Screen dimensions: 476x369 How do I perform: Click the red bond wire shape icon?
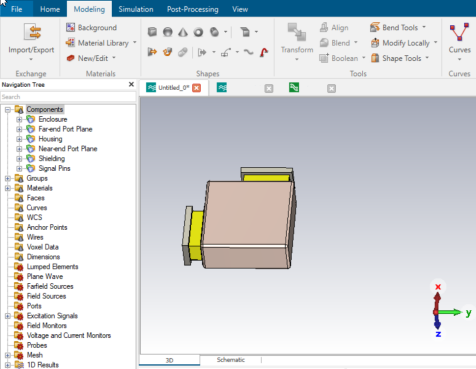(x=264, y=52)
